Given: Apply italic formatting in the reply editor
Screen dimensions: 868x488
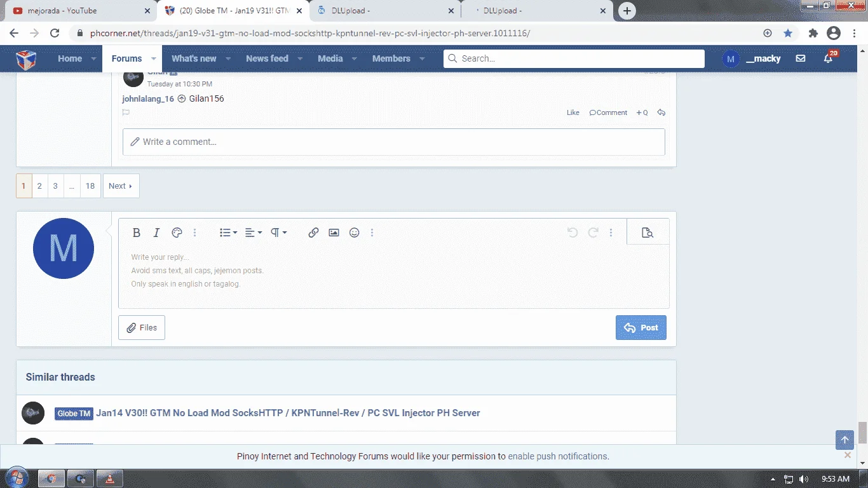Looking at the screenshot, I should [156, 233].
